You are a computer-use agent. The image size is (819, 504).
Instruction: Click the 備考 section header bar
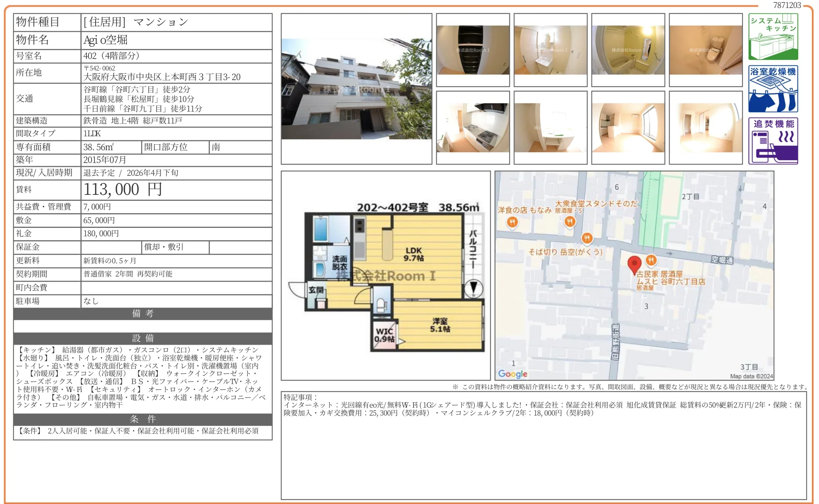[142, 314]
